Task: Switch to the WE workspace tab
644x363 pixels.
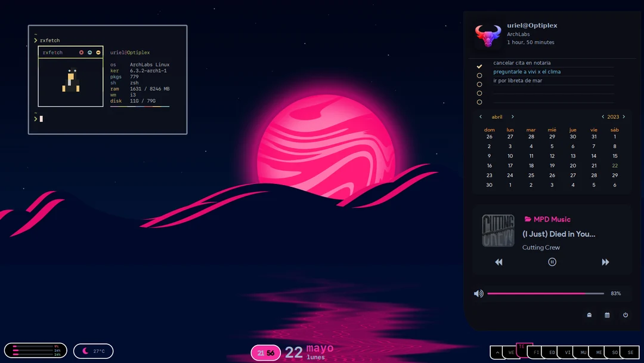Action: click(x=512, y=352)
